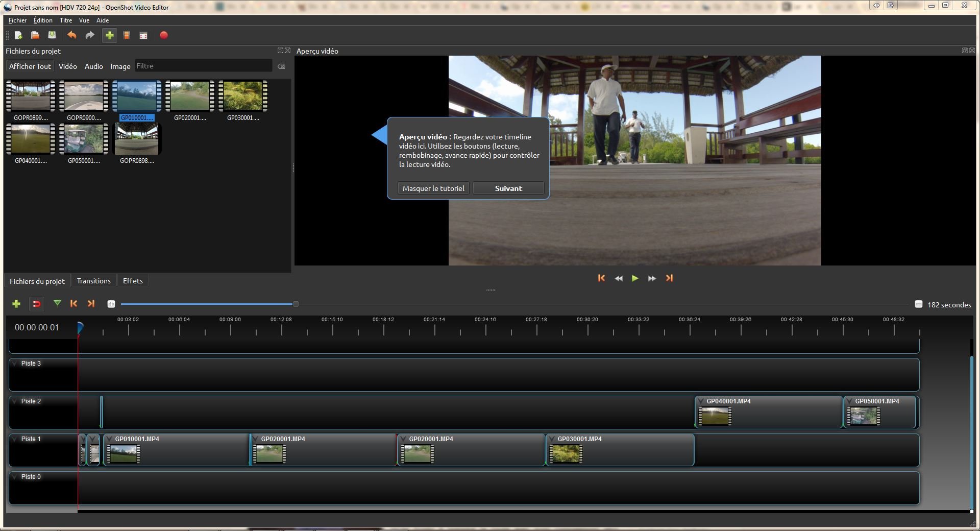Click the New Project icon in toolbar
Image resolution: width=980 pixels, height=531 pixels.
pos(18,35)
